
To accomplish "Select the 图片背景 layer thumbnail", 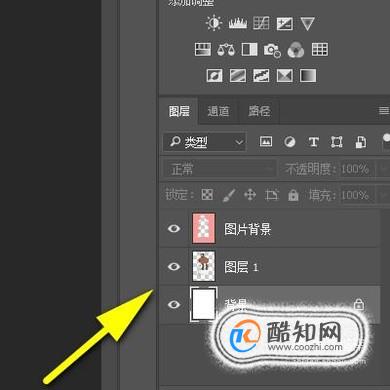I will point(204,228).
